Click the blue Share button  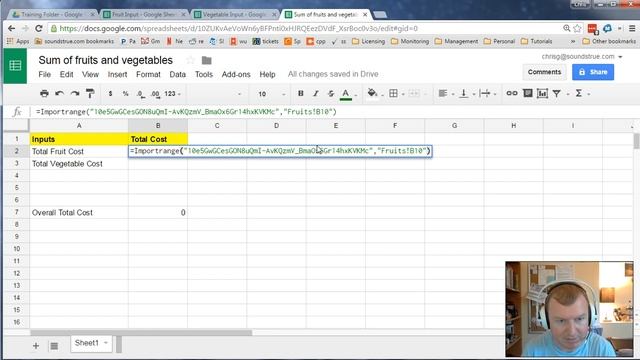tap(593, 72)
